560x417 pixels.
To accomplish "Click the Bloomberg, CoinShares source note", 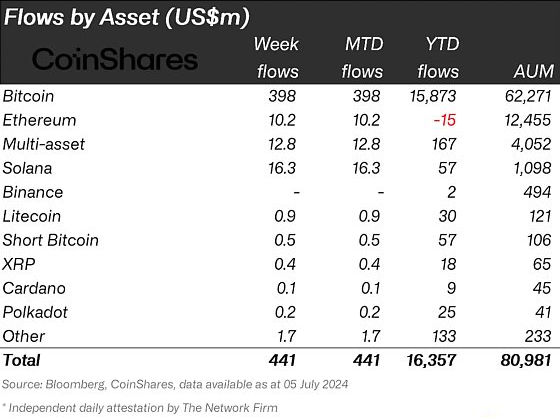I will [x=175, y=385].
